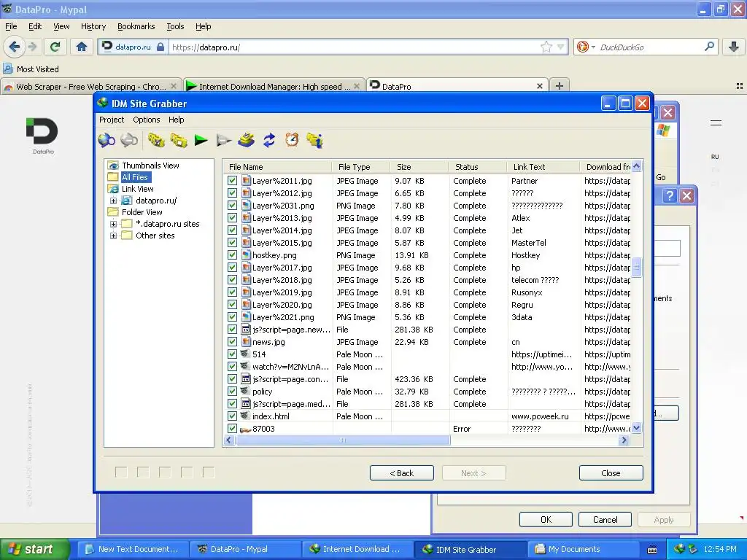Click the list scroll down arrow
The height and width of the screenshot is (560, 747).
pyautogui.click(x=636, y=427)
